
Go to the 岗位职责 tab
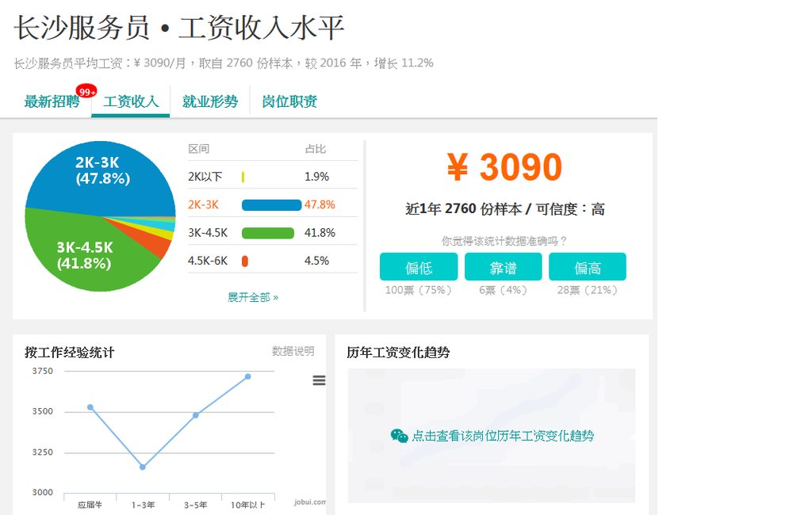click(x=289, y=101)
